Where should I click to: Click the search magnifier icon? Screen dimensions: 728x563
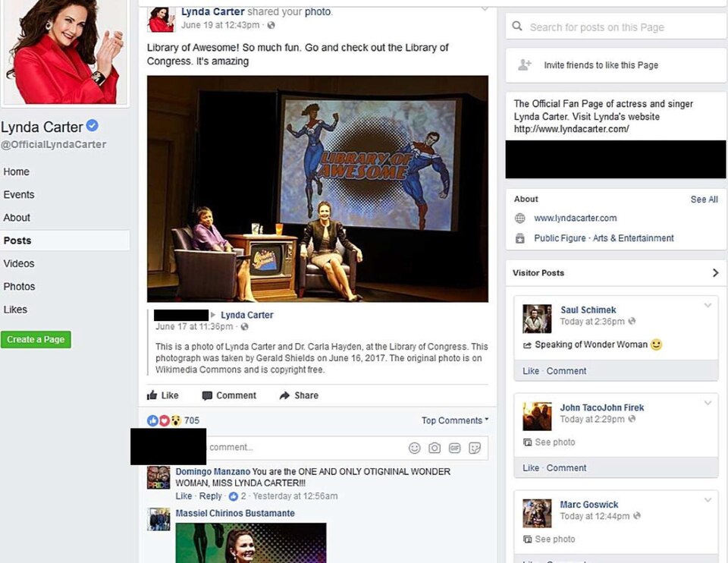click(517, 27)
